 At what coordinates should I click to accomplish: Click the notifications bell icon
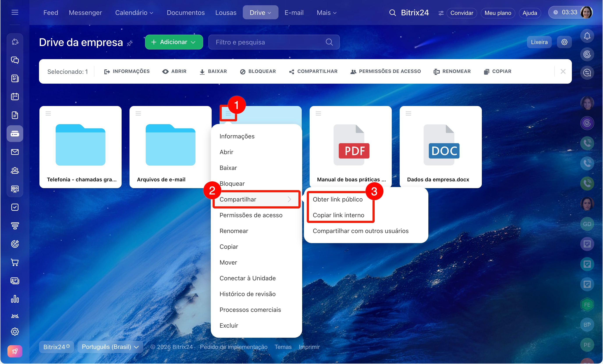point(587,36)
